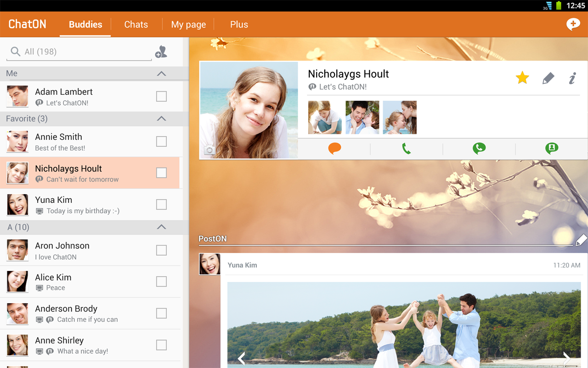Mark Anderson Brody's checkbox
Screen dimensions: 588x368
coord(161,313)
